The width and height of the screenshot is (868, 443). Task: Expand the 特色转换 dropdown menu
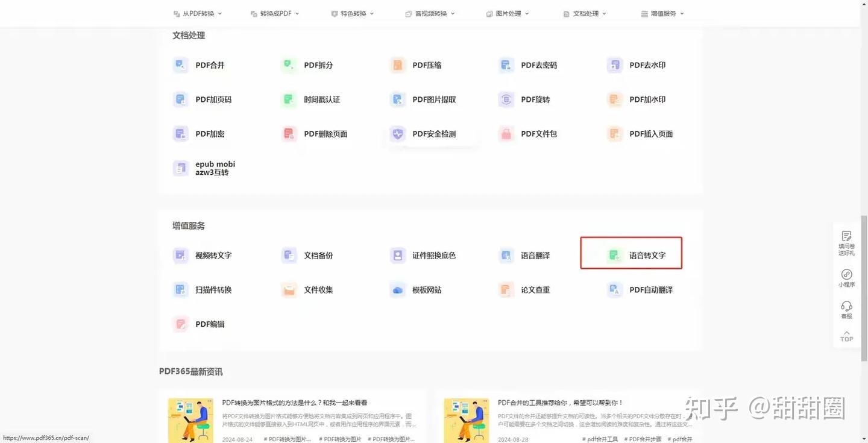[x=353, y=13]
